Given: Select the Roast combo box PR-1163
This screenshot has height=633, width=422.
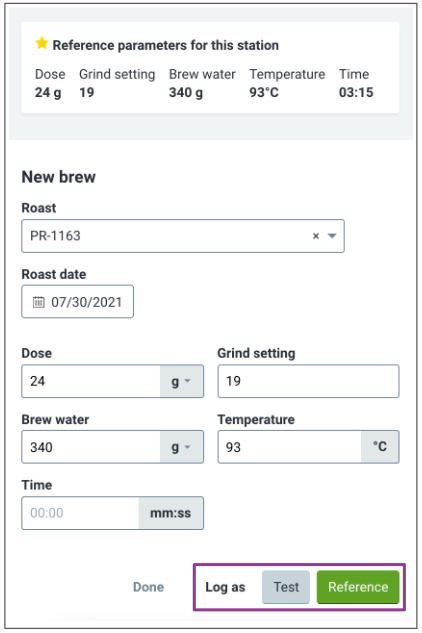Looking at the screenshot, I should click(183, 236).
